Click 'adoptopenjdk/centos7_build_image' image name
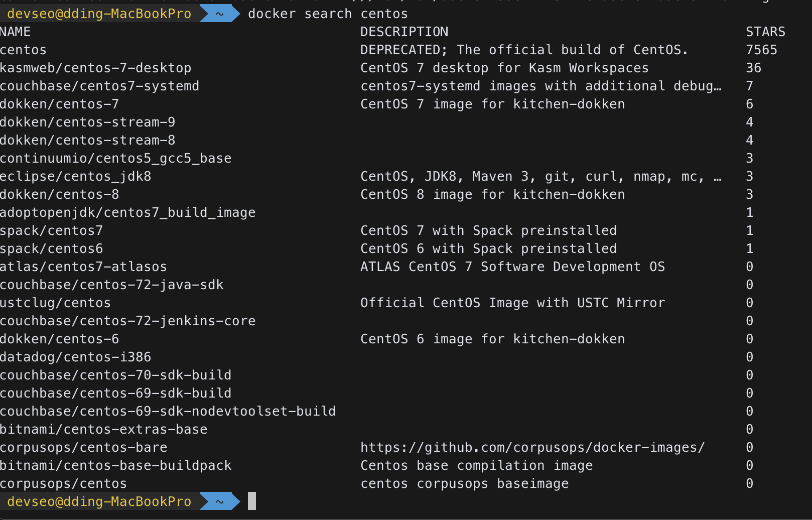The image size is (812, 520). pos(127,213)
